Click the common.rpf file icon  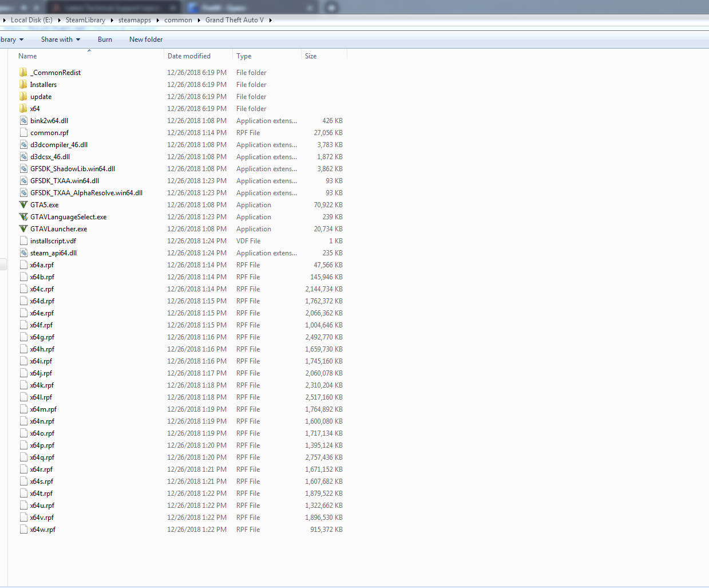point(23,132)
